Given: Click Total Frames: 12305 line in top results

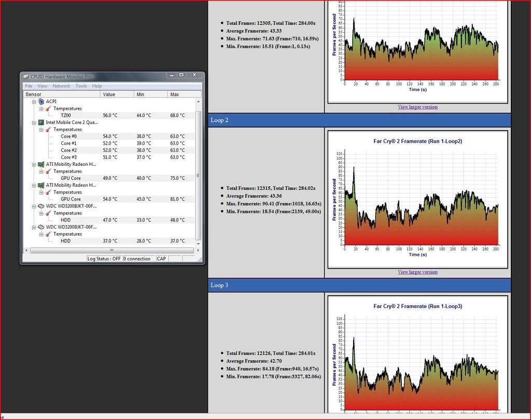Looking at the screenshot, I should point(271,23).
